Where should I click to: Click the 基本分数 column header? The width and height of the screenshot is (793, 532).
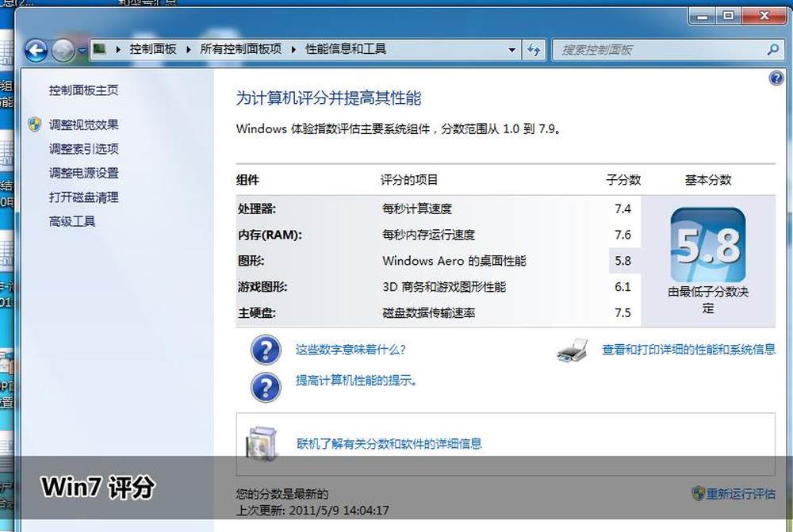tap(708, 180)
